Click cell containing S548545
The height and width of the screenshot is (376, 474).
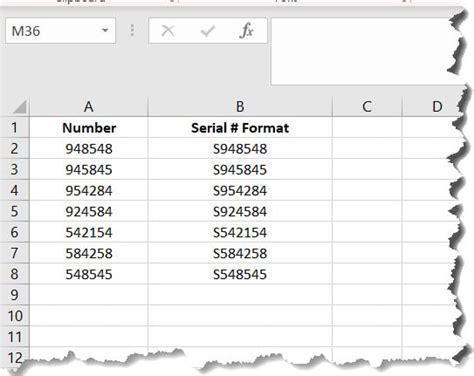(x=240, y=274)
